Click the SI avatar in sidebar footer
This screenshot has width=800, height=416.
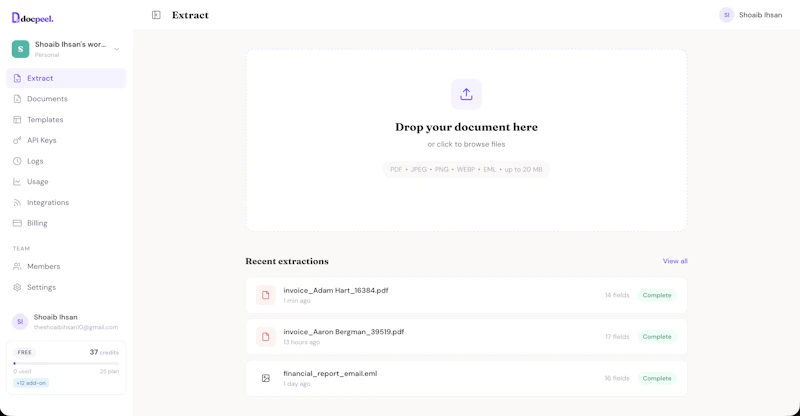point(20,322)
